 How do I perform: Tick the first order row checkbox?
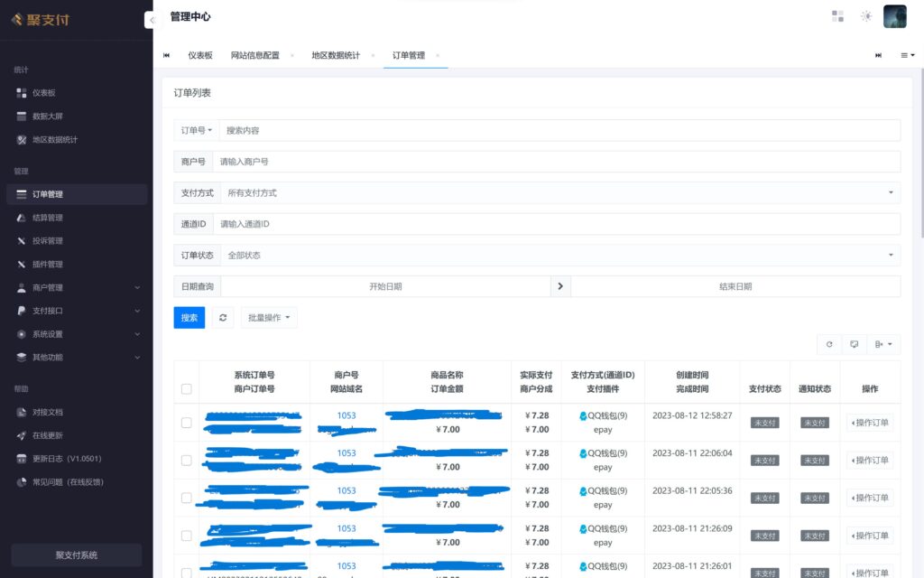187,422
